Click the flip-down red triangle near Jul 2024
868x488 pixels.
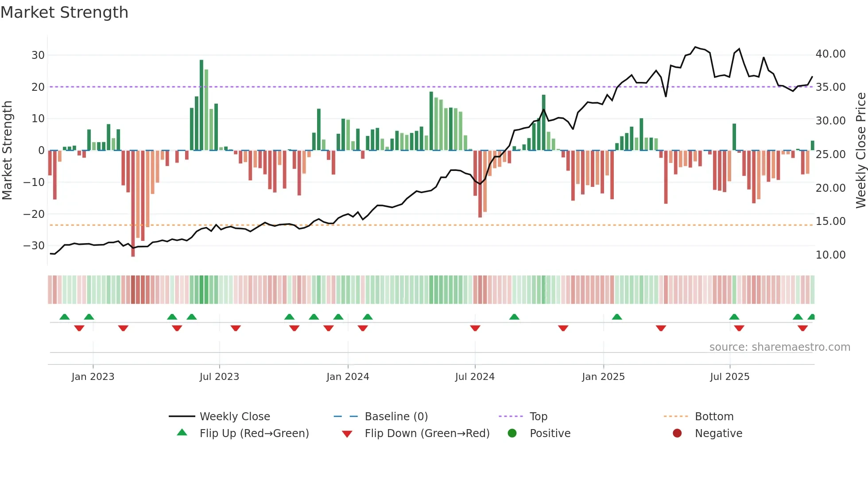click(x=475, y=328)
